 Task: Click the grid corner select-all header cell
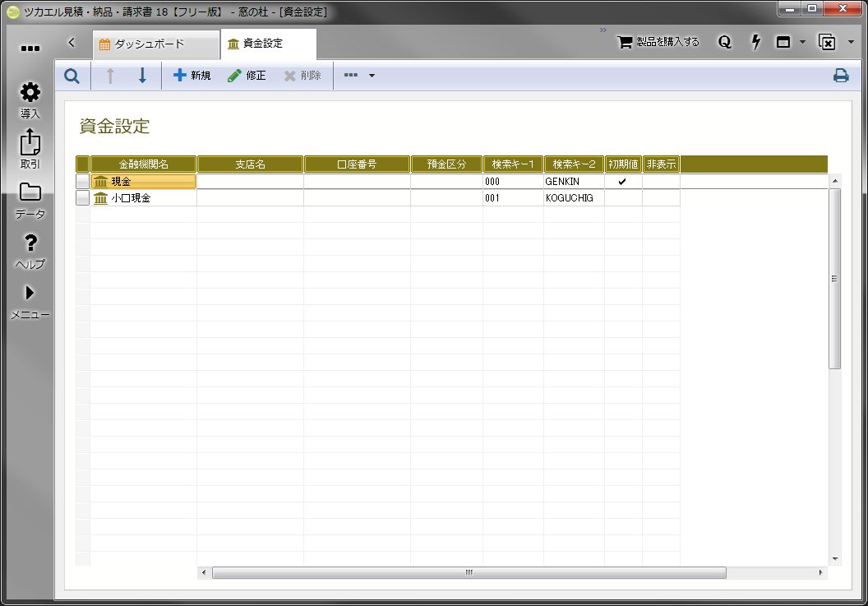coord(82,164)
